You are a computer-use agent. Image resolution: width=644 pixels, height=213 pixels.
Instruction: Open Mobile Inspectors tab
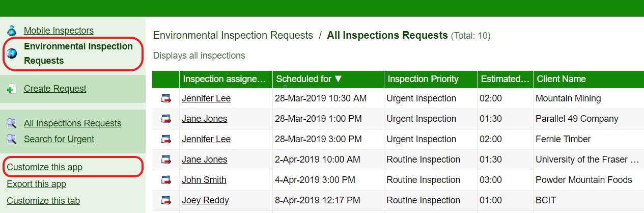[x=59, y=31]
